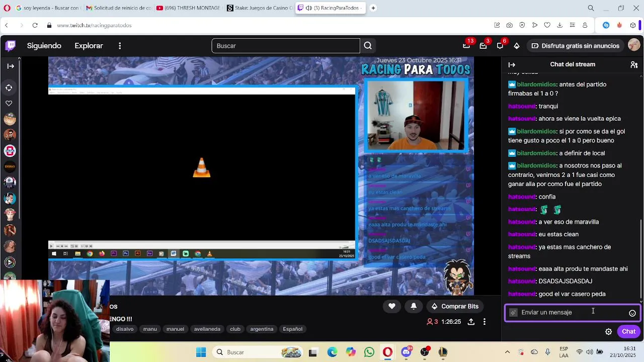This screenshot has height=362, width=644.
Task: Toggle the notification bell below the stream
Action: coord(414,306)
